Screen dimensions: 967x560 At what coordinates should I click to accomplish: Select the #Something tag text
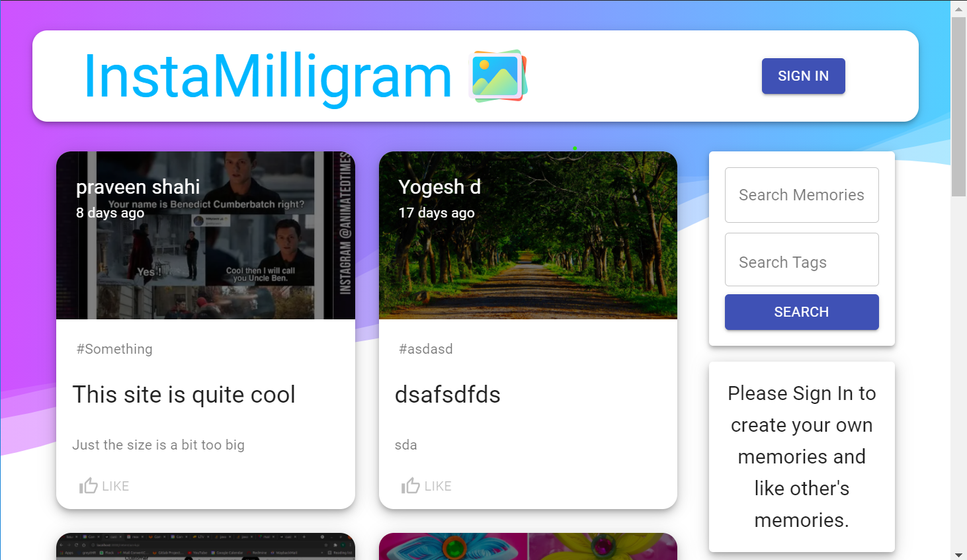[x=114, y=349]
